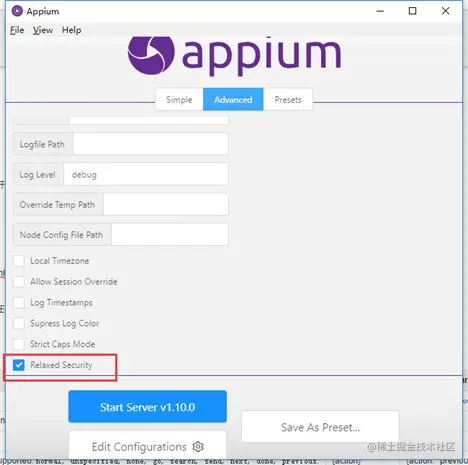Click the Appium icon in title bar
This screenshot has height=465, width=468.
pos(17,11)
